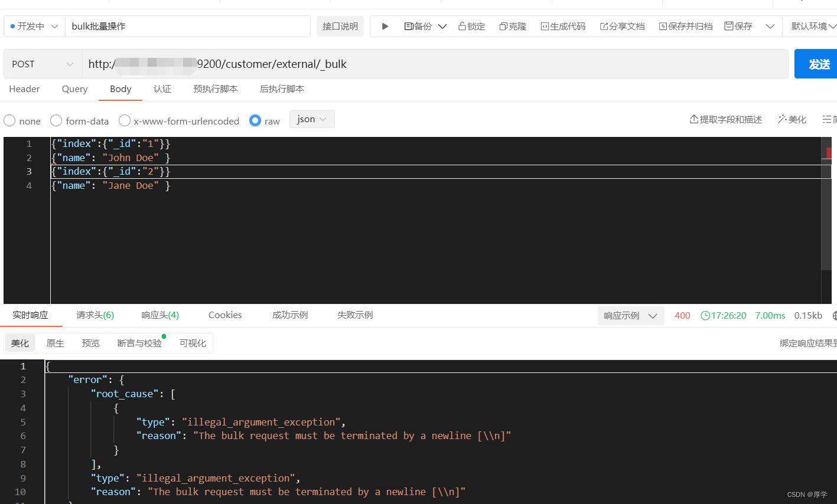Image resolution: width=837 pixels, height=504 pixels.
Task: Click the 美化 beautify wand button
Action: tap(792, 120)
